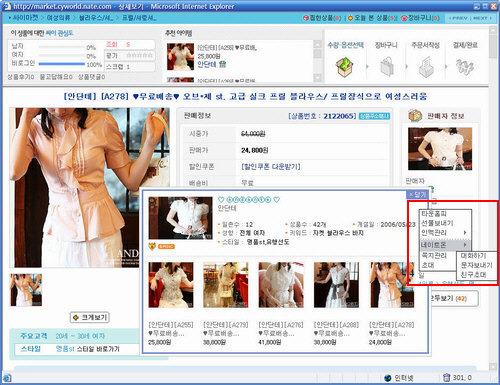Click the 싸이 관심도 heading link
500x385 pixels.
click(59, 33)
